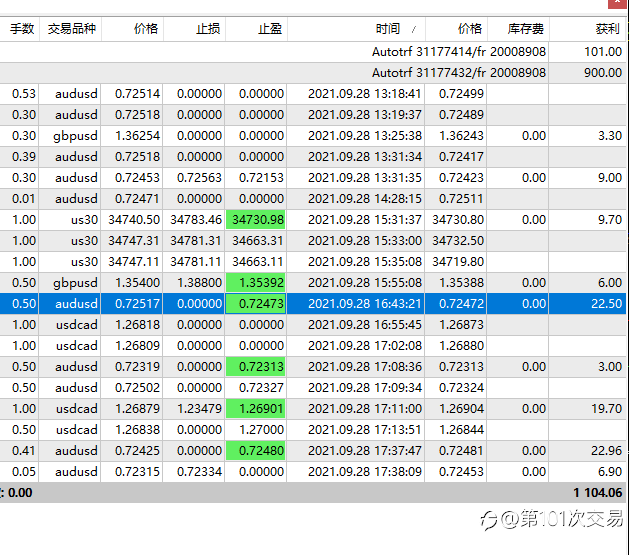
Task: Select the usdcad row priced 1.26818
Action: 313,325
